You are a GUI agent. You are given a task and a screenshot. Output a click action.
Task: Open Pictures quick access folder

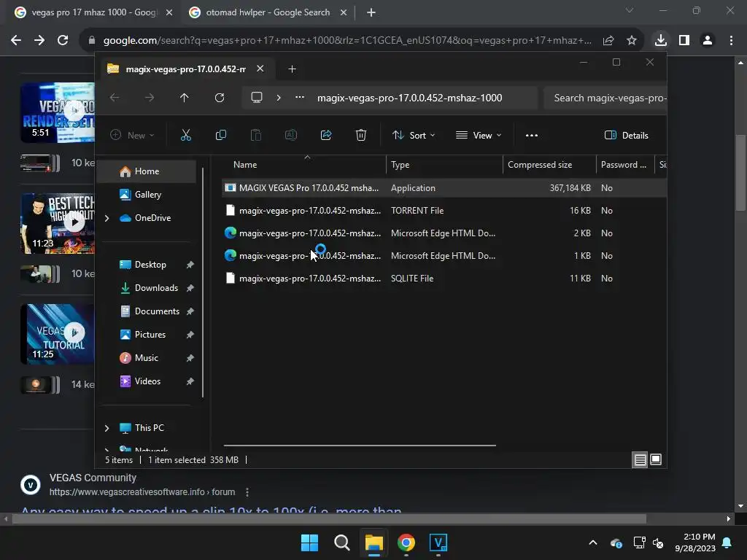click(150, 335)
